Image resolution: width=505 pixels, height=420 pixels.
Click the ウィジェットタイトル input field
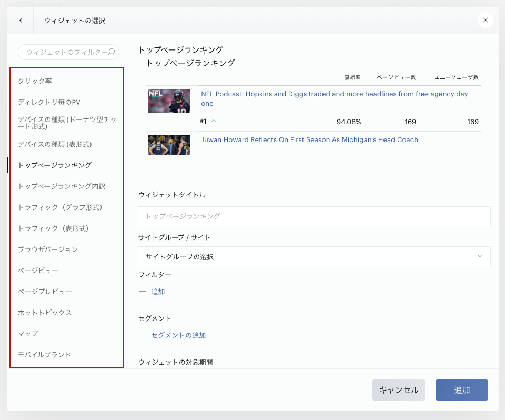314,216
